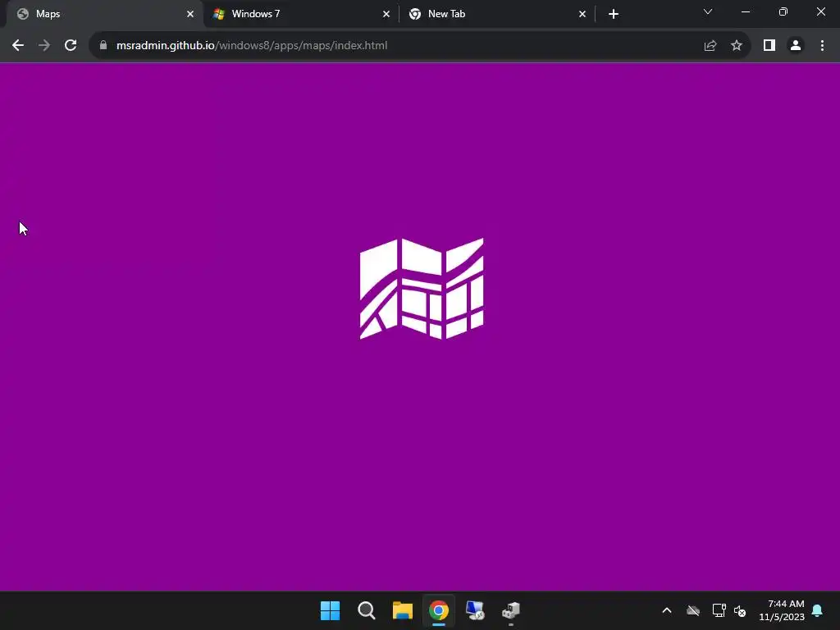
Task: Open the installer package taskbar icon
Action: click(511, 610)
